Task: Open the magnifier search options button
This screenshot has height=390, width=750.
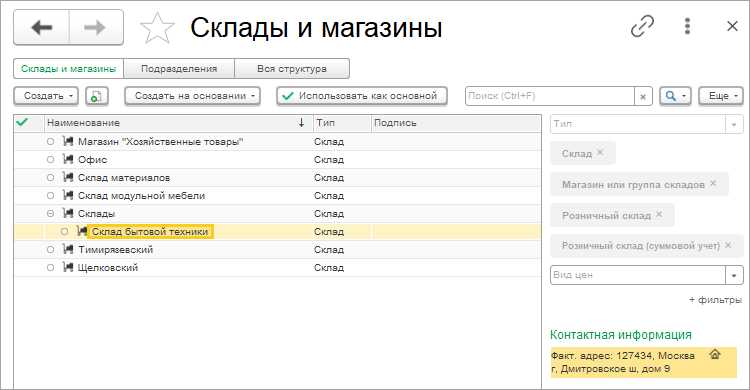Action: (675, 96)
